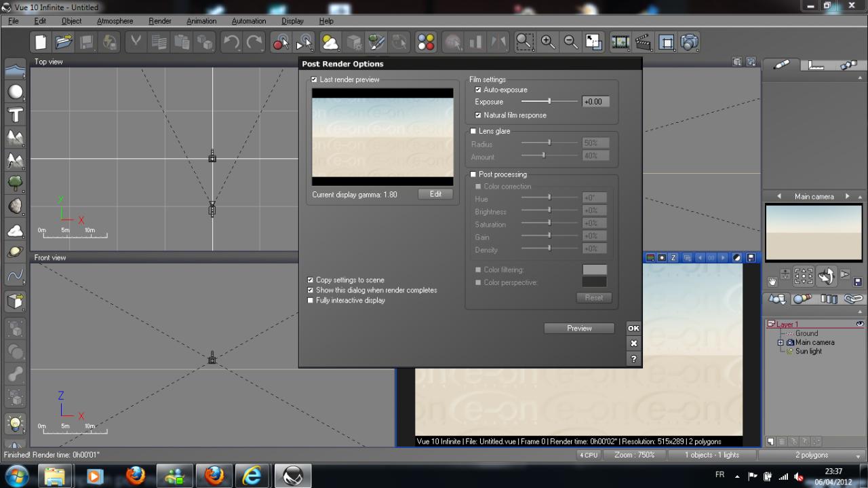Click the Preview button
The image size is (868, 488).
[579, 328]
